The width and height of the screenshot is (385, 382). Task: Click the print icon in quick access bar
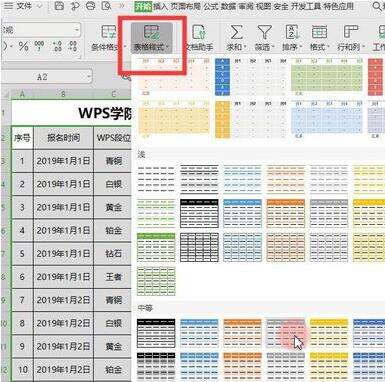(x=91, y=6)
